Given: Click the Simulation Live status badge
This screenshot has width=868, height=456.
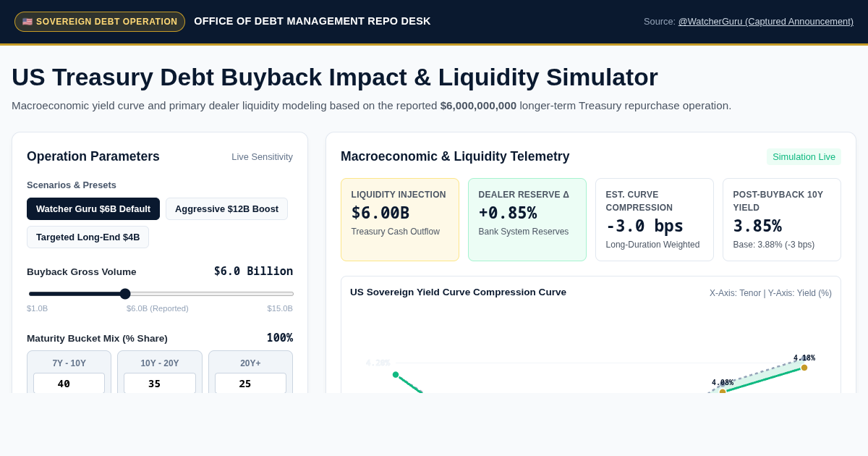Looking at the screenshot, I should point(804,157).
